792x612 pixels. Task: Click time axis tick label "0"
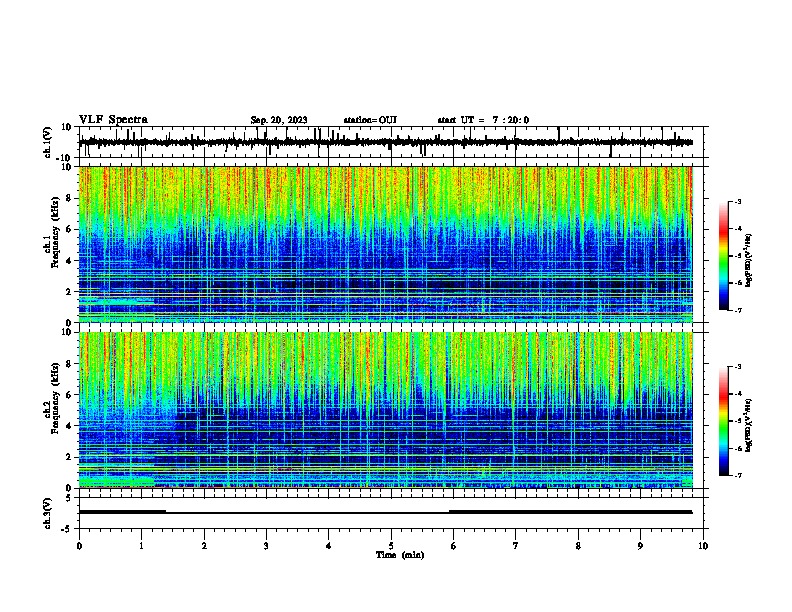click(79, 546)
